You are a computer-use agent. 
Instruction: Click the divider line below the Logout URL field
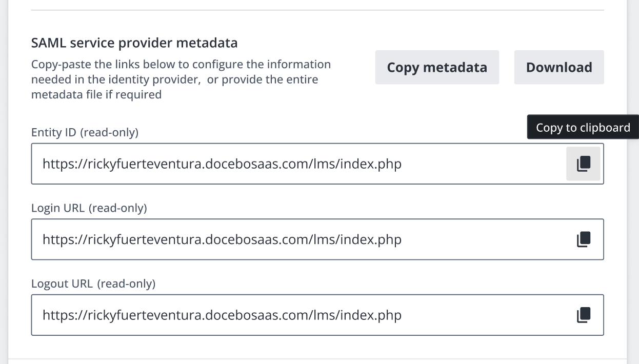(x=317, y=359)
